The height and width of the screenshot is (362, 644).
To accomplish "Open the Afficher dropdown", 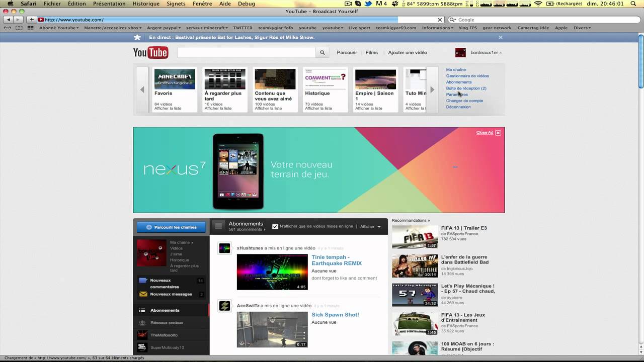I will (370, 226).
